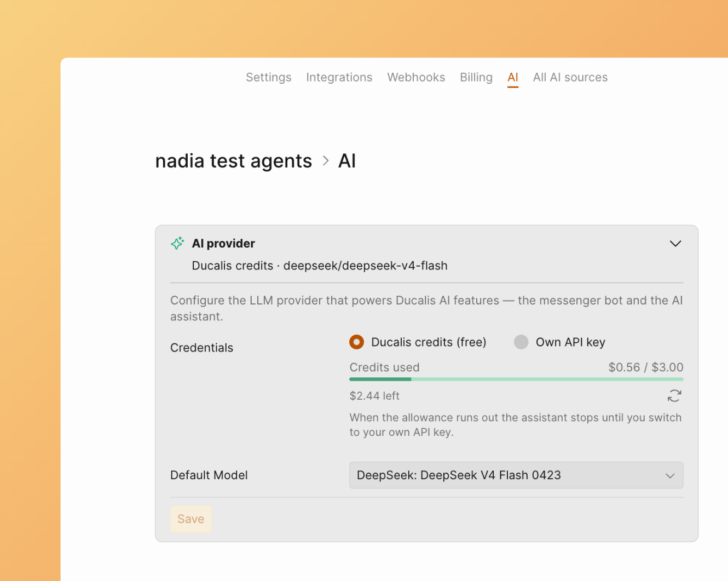Screen dimensions: 728x581
Task: Open the Billing tab
Action: tap(476, 77)
